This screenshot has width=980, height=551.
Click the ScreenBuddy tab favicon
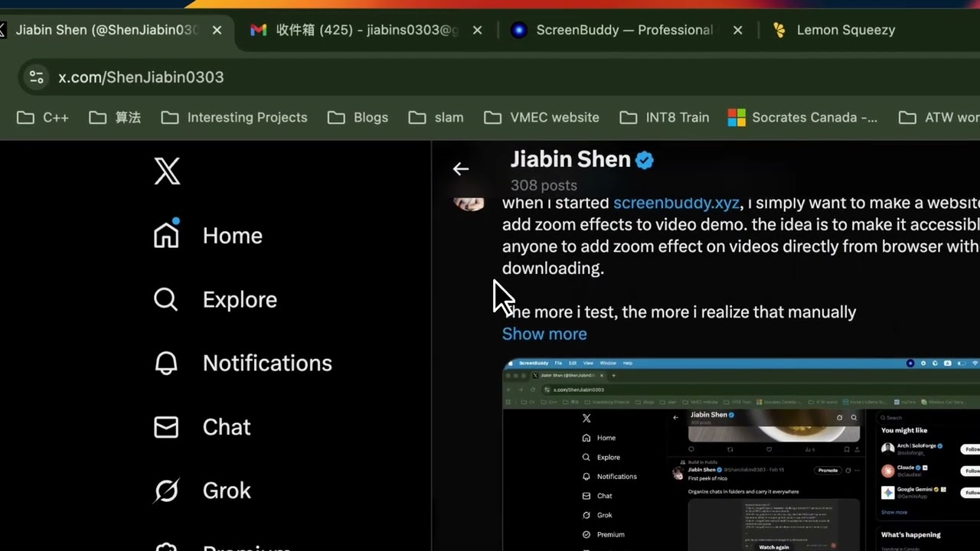tap(519, 30)
